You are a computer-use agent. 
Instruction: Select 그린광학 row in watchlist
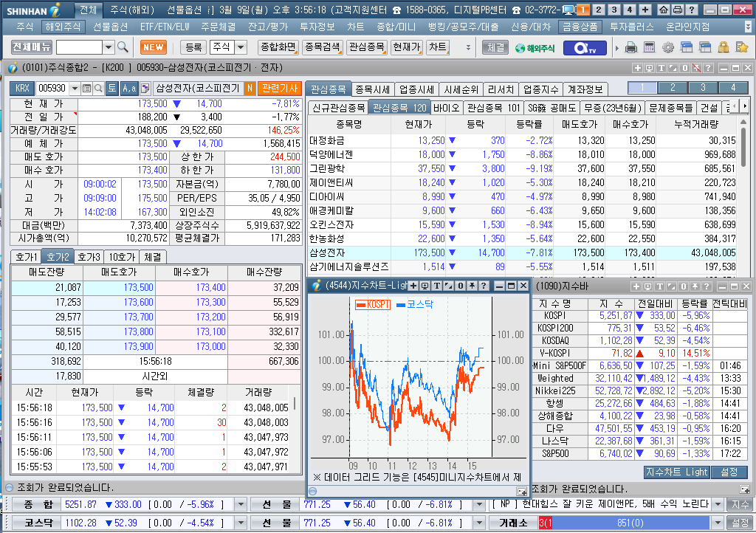523,168
